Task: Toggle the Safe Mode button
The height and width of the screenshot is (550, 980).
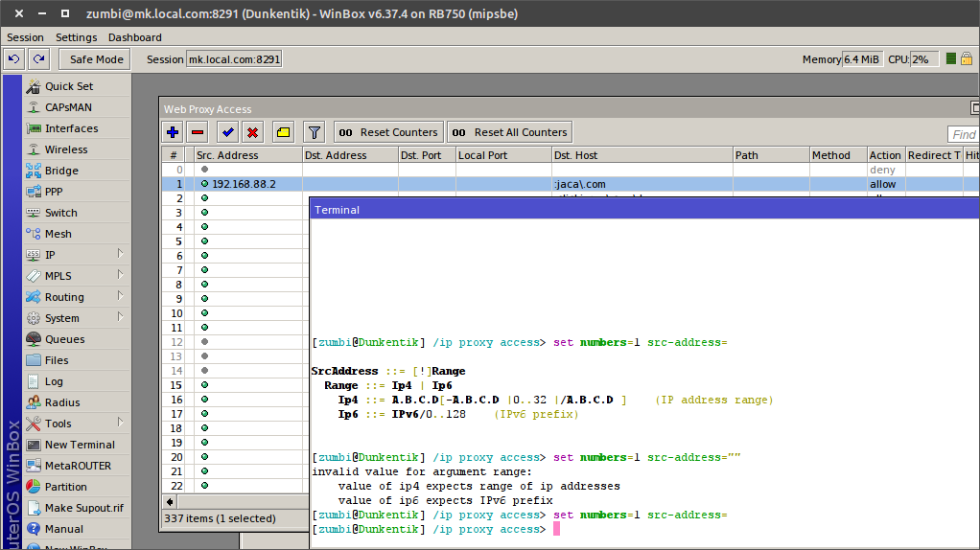Action: [96, 59]
